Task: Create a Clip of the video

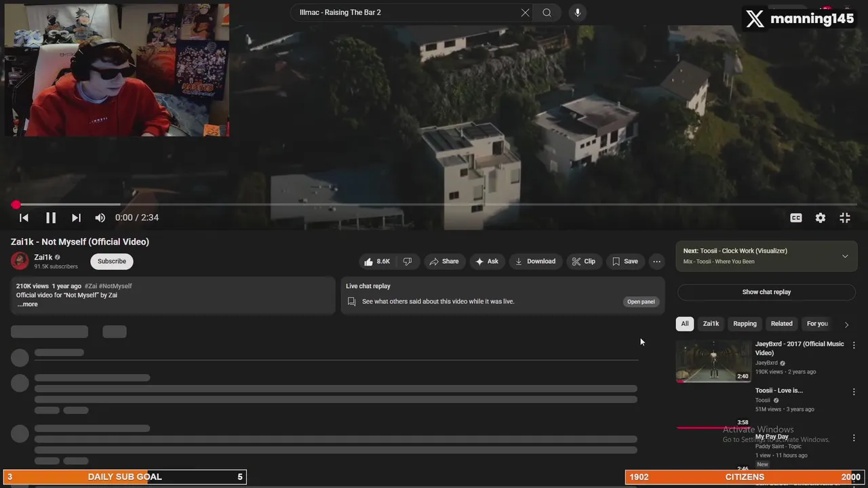Action: coord(584,262)
